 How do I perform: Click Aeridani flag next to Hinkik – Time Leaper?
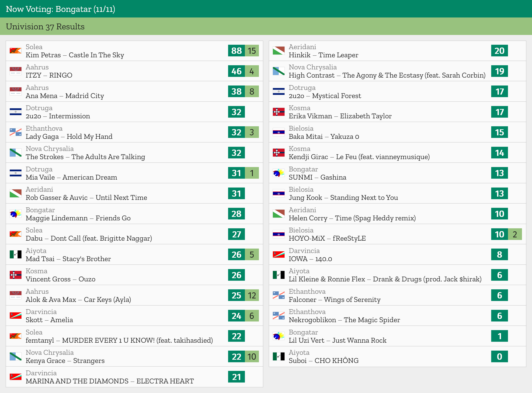tap(279, 51)
